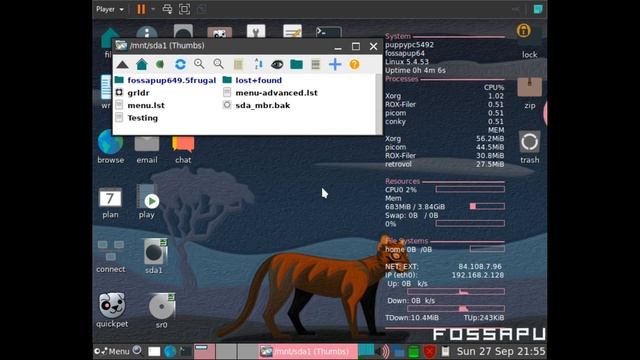Click the search magnifier on the taskbar
Screen dimensions: 640x360
[137, 351]
